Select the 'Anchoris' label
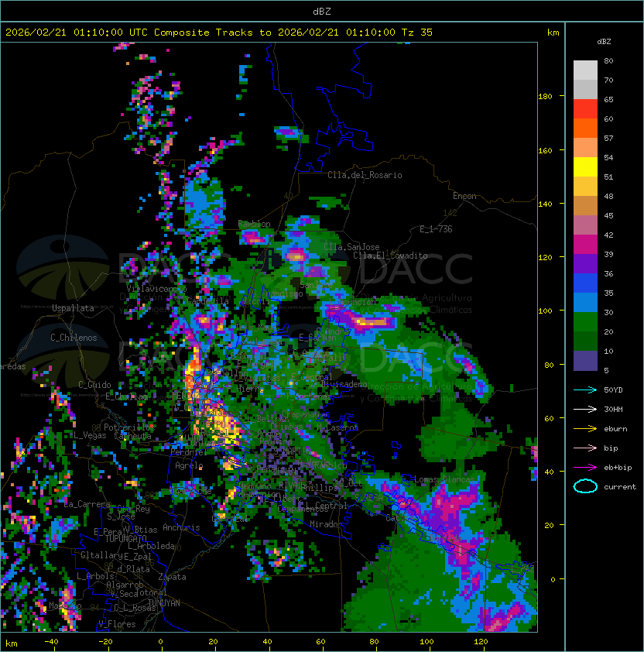The width and height of the screenshot is (644, 652). (x=181, y=527)
